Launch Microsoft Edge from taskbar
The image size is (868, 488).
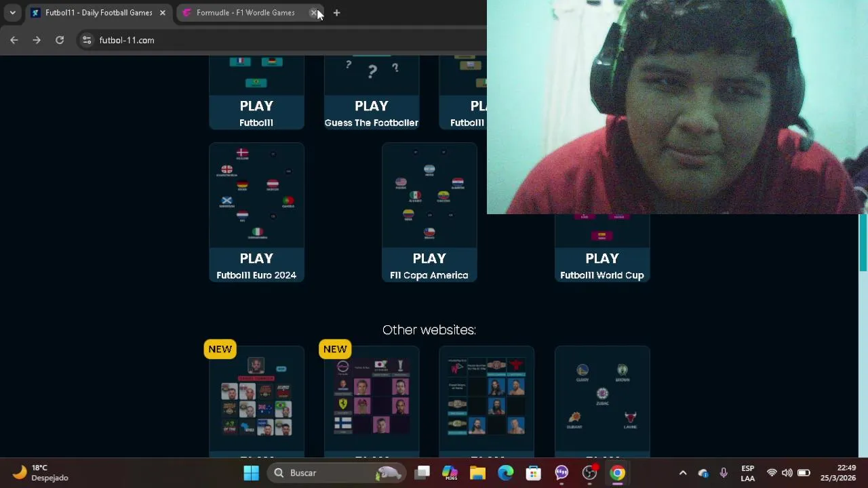pos(506,473)
